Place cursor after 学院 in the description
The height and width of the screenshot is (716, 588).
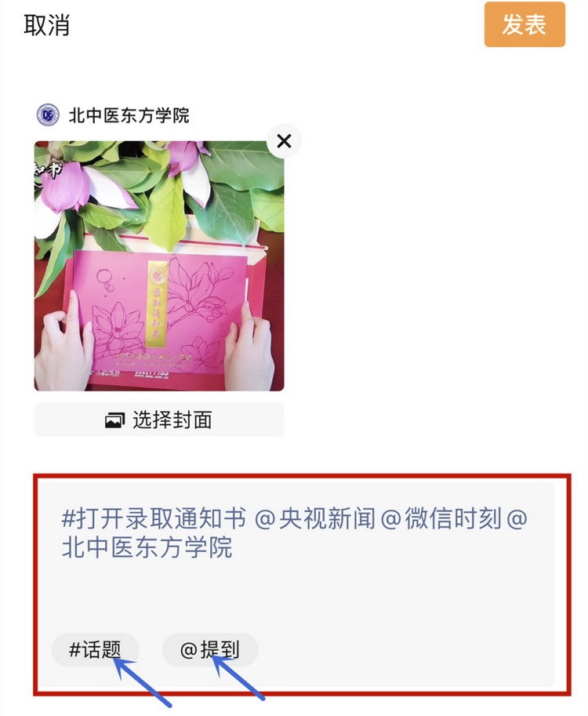[234, 547]
